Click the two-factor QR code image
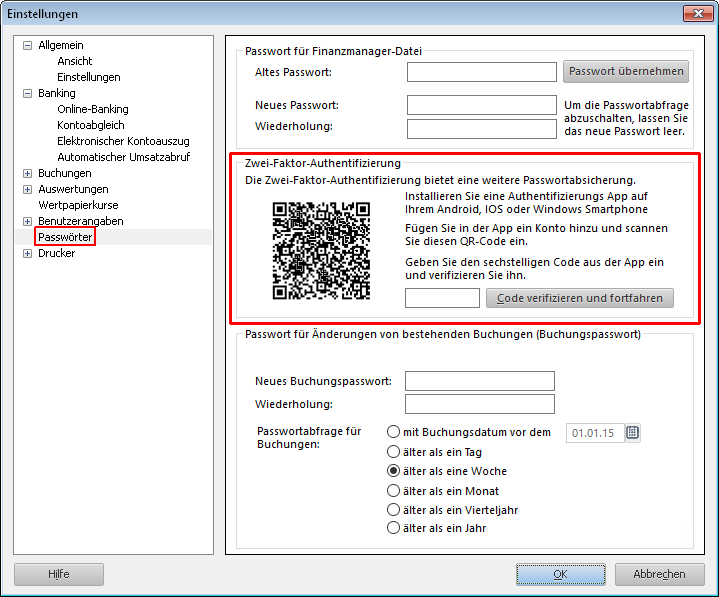Screen dimensions: 719x597 tap(321, 250)
